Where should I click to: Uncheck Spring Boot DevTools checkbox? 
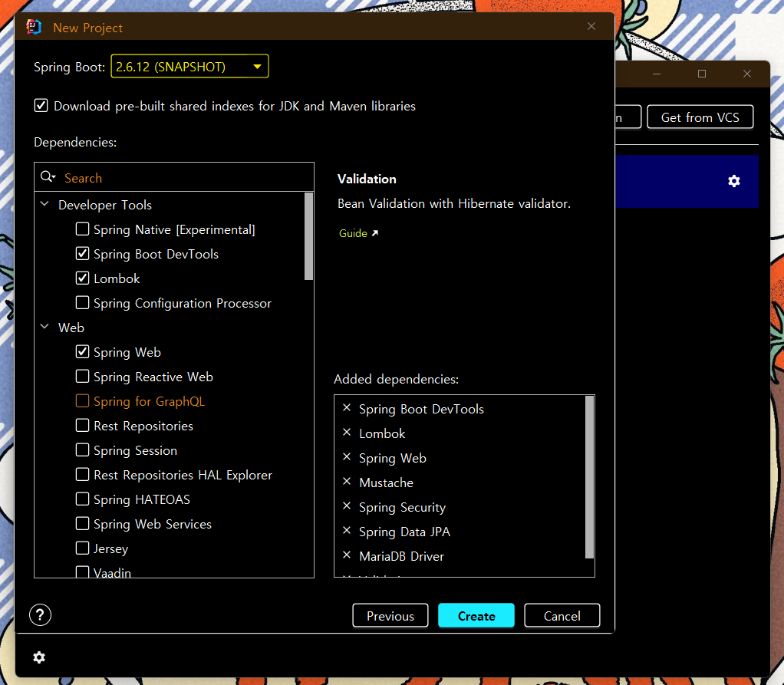[83, 253]
